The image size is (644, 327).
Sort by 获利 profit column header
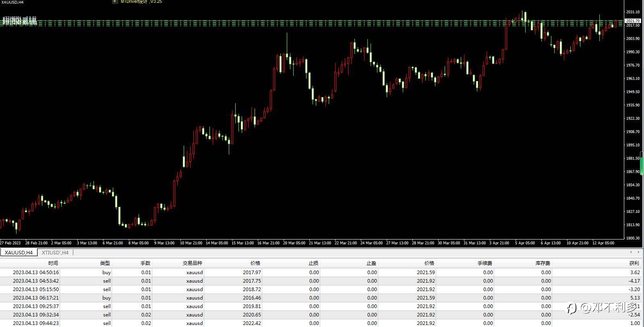(634, 263)
